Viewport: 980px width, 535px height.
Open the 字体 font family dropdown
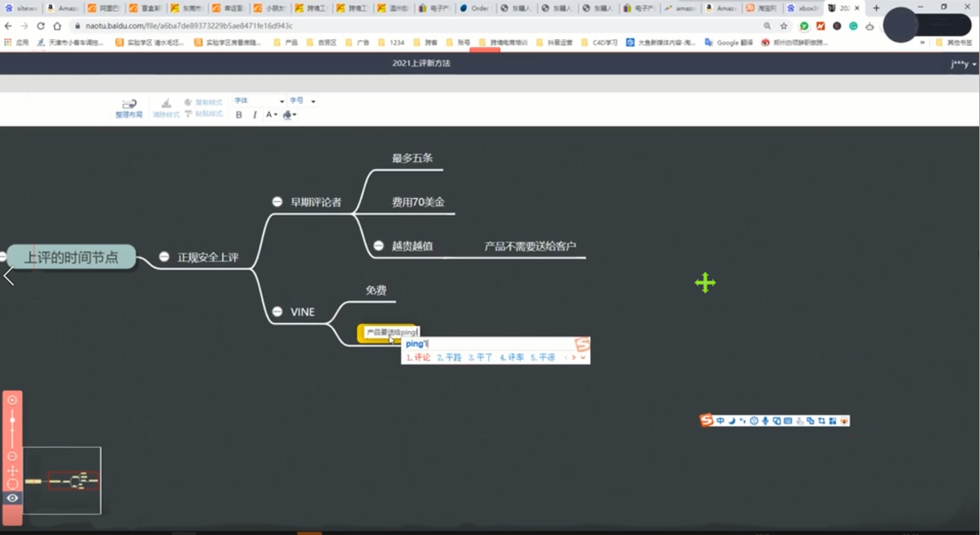(259, 101)
